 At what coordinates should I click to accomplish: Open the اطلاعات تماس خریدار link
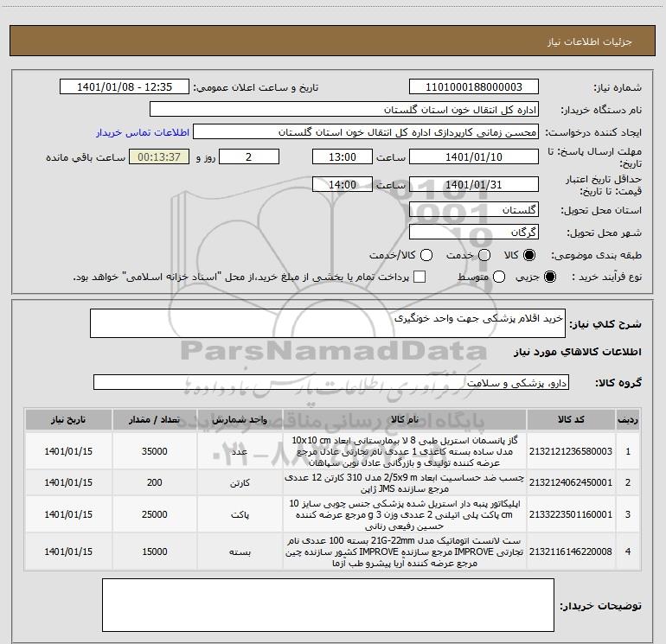click(143, 132)
